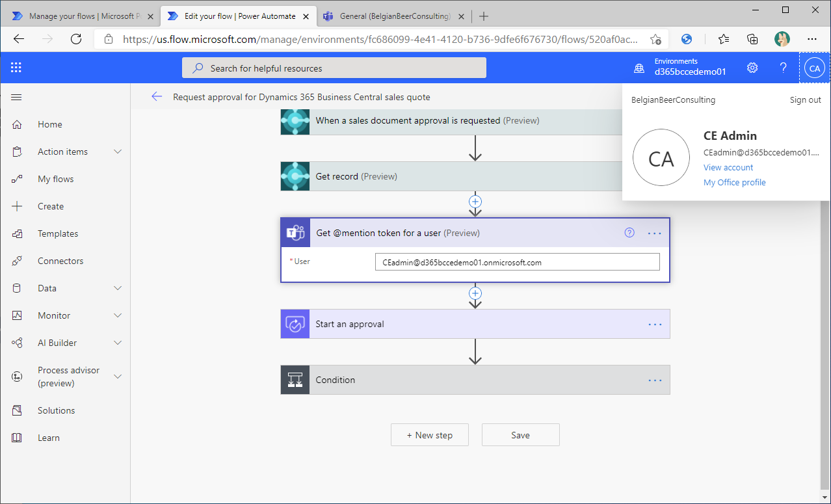The width and height of the screenshot is (831, 504).
Task: Toggle the navigation pane hamburger icon
Action: [x=18, y=97]
